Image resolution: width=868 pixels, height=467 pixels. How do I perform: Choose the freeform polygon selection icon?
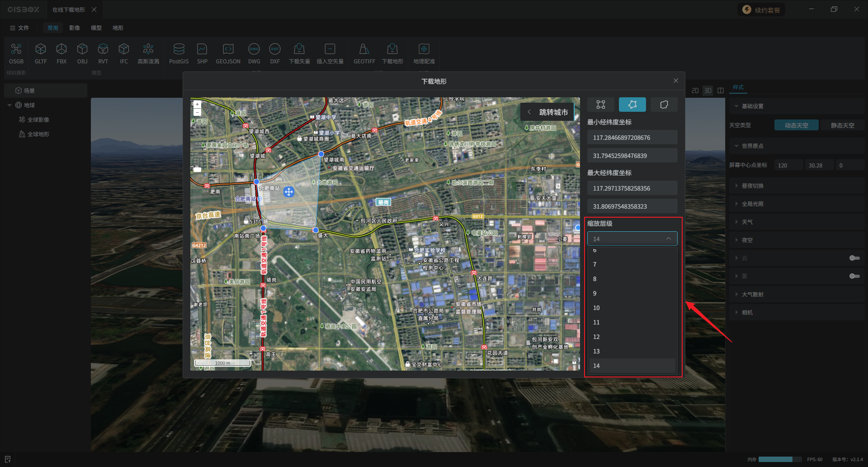click(664, 105)
